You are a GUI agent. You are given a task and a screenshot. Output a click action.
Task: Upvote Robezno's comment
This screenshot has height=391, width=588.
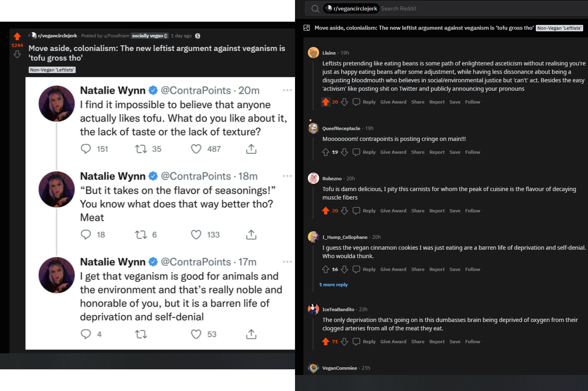326,211
